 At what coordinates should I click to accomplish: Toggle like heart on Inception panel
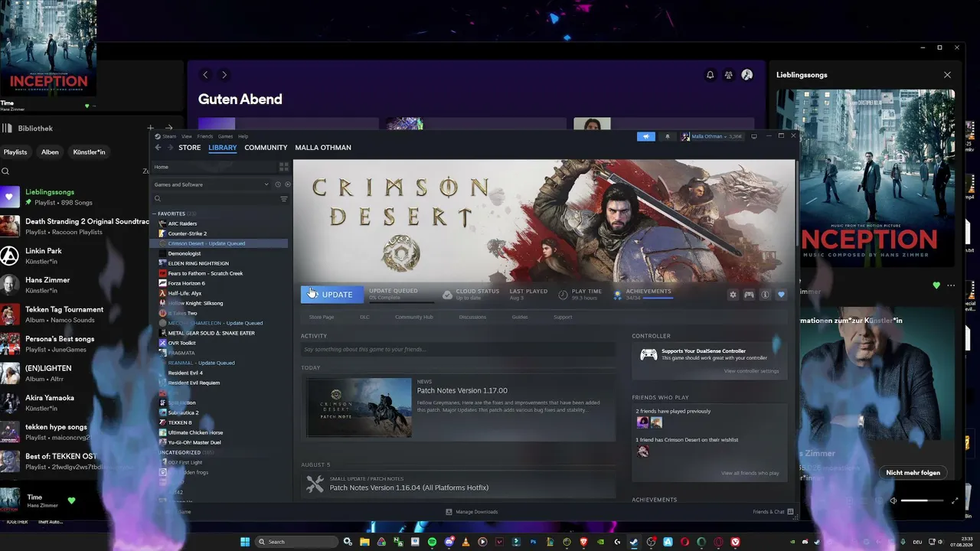936,285
